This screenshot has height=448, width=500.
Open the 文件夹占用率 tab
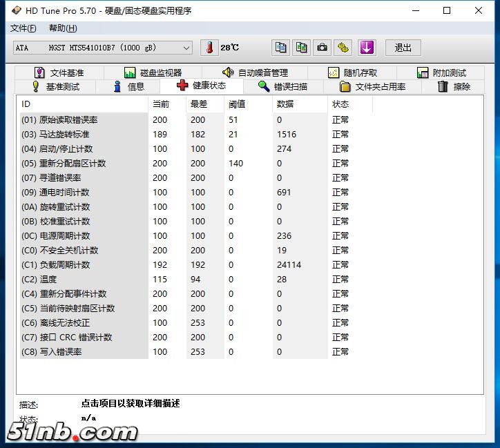point(373,87)
